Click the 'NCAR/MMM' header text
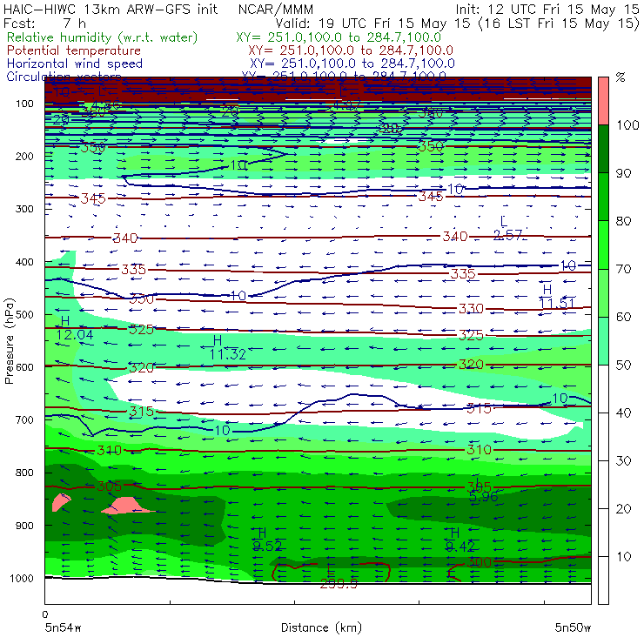Viewport: 644px width, 644px height. [x=276, y=9]
